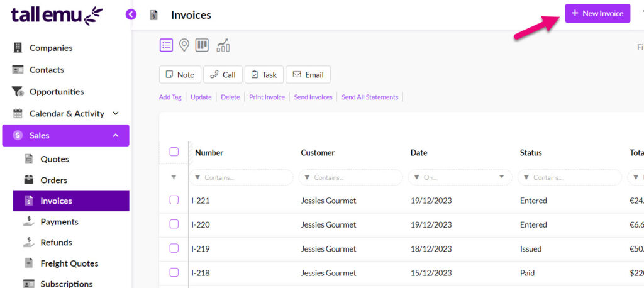Open invoice number I-219
The image size is (644, 288).
(x=201, y=248)
